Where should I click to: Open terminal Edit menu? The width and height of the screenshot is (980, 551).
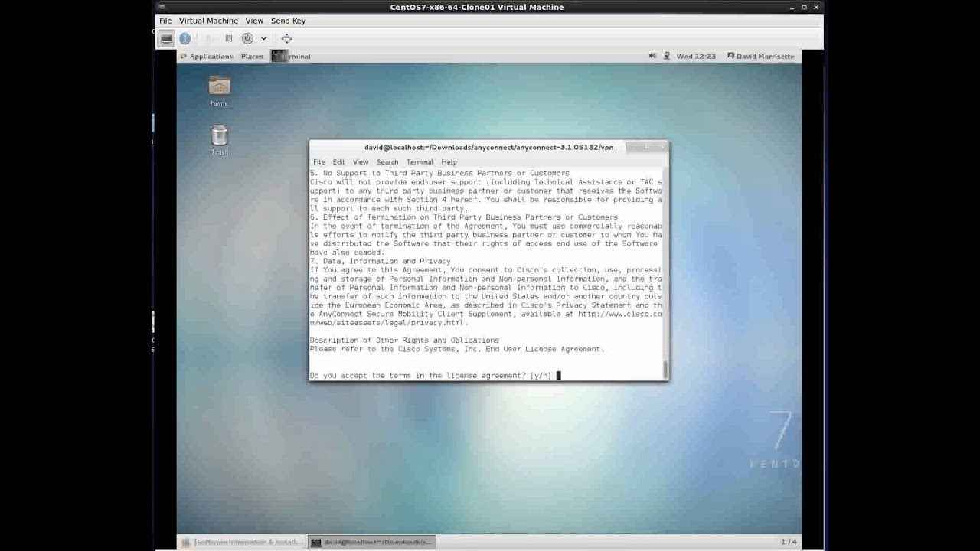[338, 162]
